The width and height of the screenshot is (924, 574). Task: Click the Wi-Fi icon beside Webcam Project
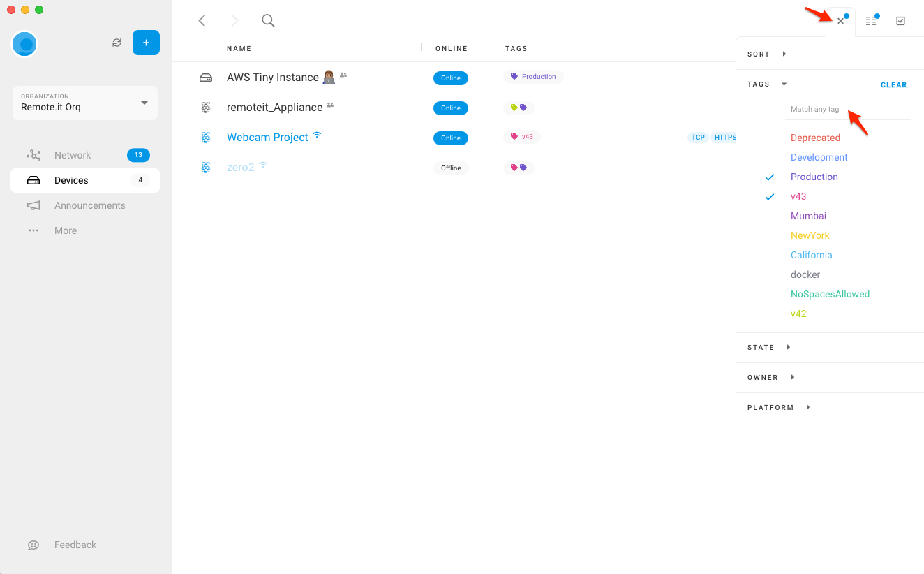pos(317,135)
